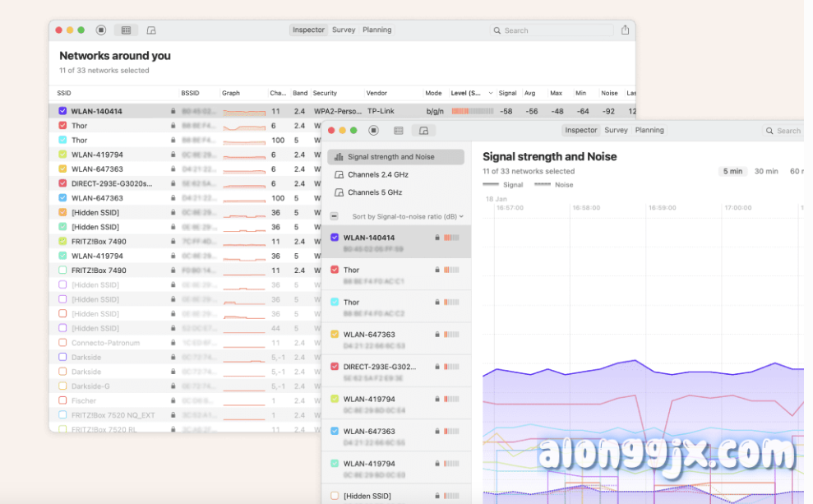Click the share icon in back window toolbar
The width and height of the screenshot is (813, 504).
pos(625,30)
